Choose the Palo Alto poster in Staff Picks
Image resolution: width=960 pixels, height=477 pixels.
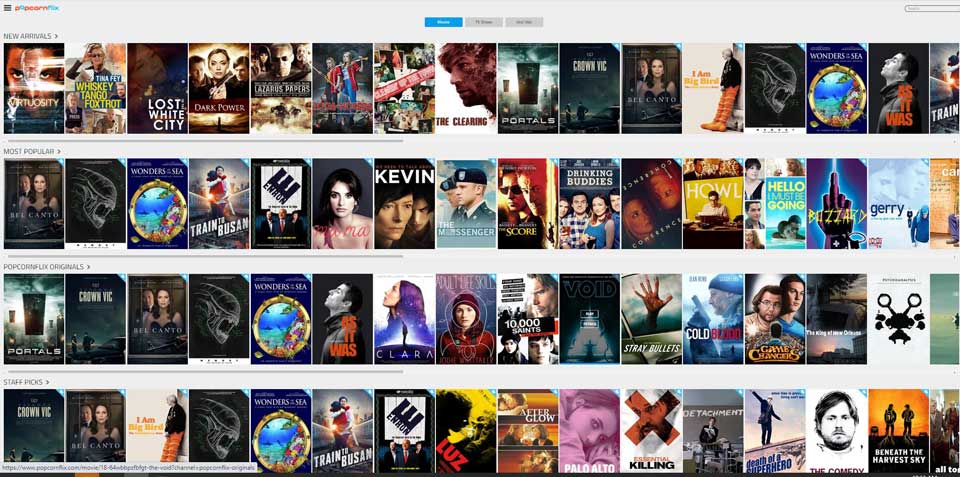pos(590,431)
